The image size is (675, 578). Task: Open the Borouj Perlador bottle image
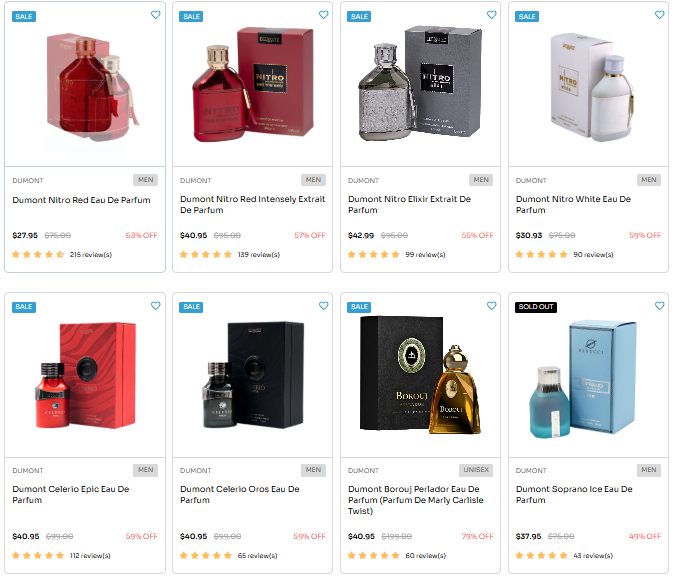tap(420, 374)
